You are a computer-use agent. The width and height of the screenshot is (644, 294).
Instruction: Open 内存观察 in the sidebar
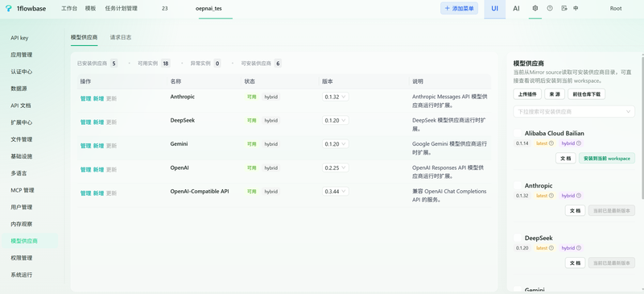[x=22, y=224]
